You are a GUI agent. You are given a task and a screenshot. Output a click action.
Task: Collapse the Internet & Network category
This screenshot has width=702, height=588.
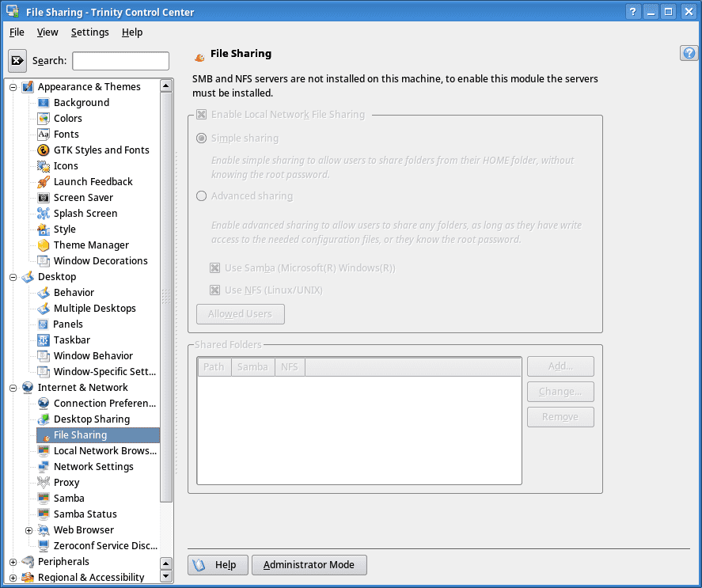coord(13,388)
